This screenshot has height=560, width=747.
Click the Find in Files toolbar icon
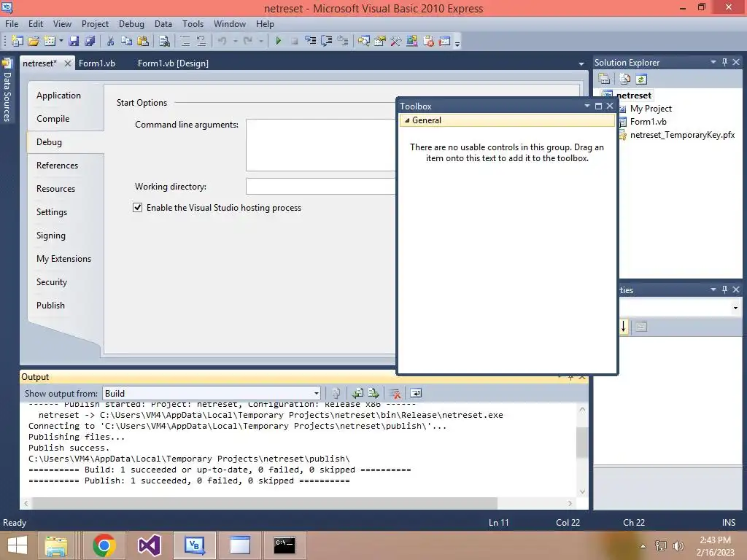(164, 41)
